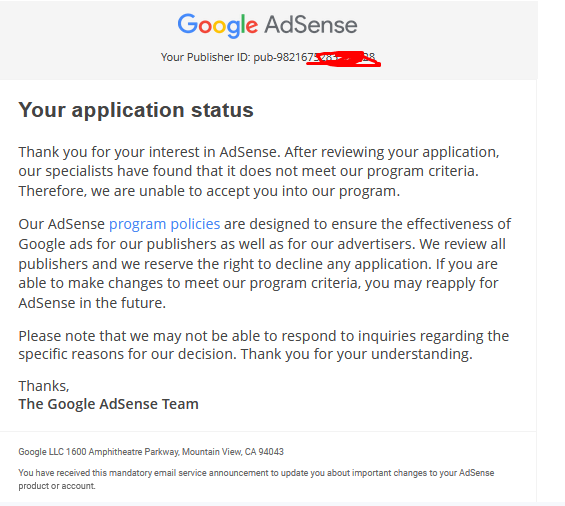Click 'able to make changes' line

click(x=258, y=283)
